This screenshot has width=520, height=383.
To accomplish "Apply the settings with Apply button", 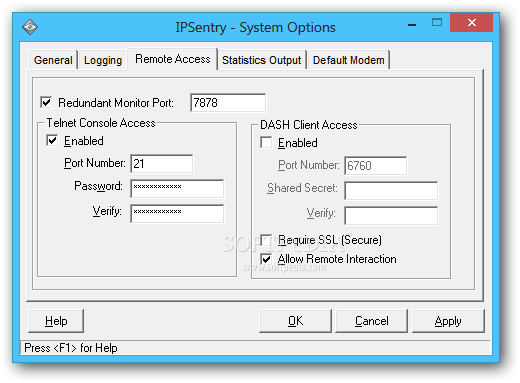I will click(448, 321).
